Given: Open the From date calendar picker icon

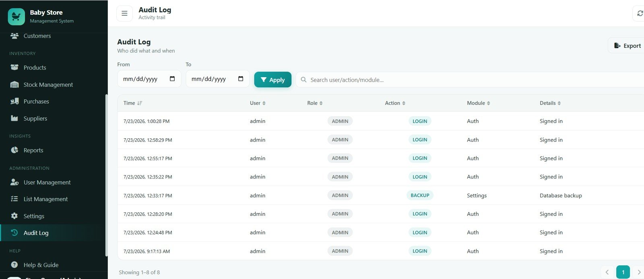Looking at the screenshot, I should [x=172, y=79].
